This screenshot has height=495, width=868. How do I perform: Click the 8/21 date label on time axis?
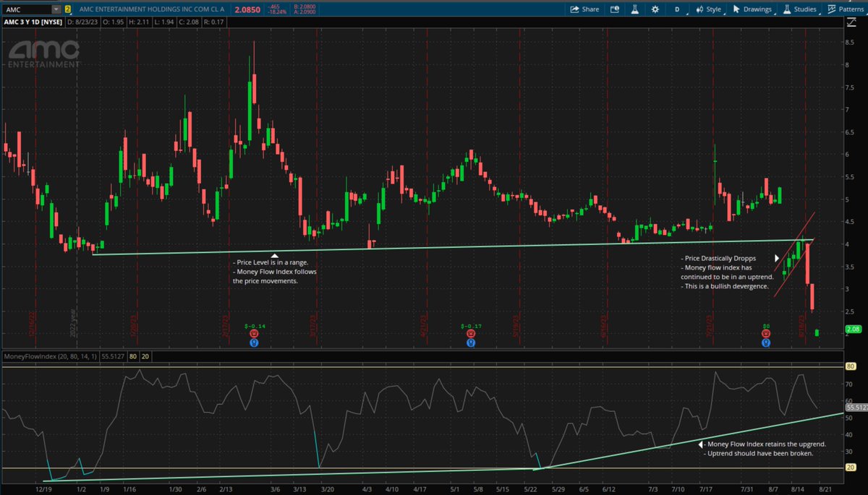coord(825,489)
